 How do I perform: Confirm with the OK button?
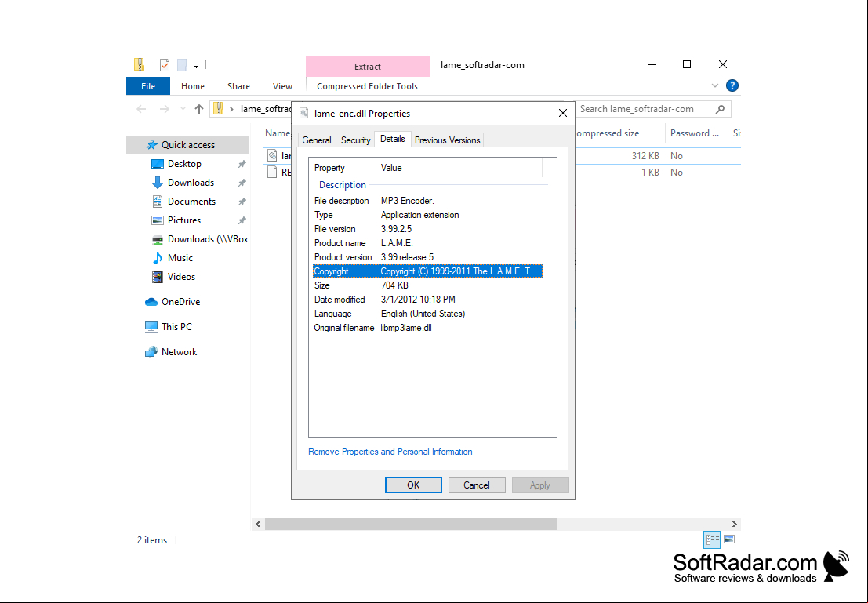coord(413,485)
